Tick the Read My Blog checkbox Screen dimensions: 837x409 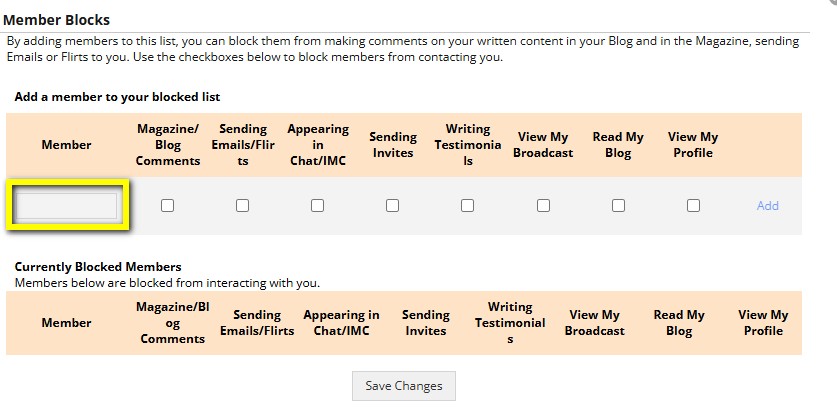[618, 205]
